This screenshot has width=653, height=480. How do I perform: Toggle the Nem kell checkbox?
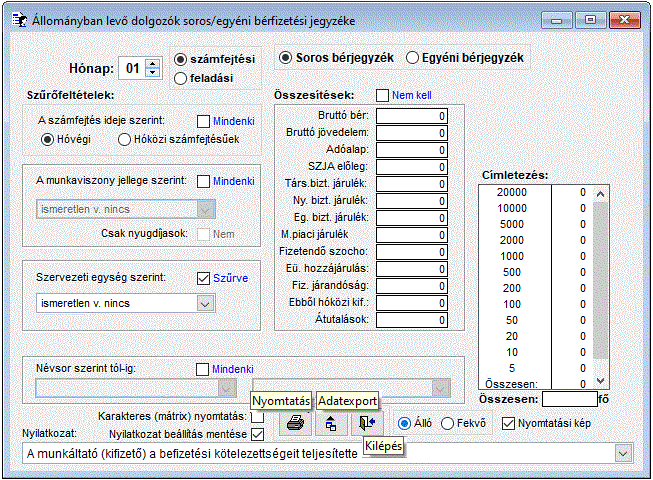pos(382,96)
